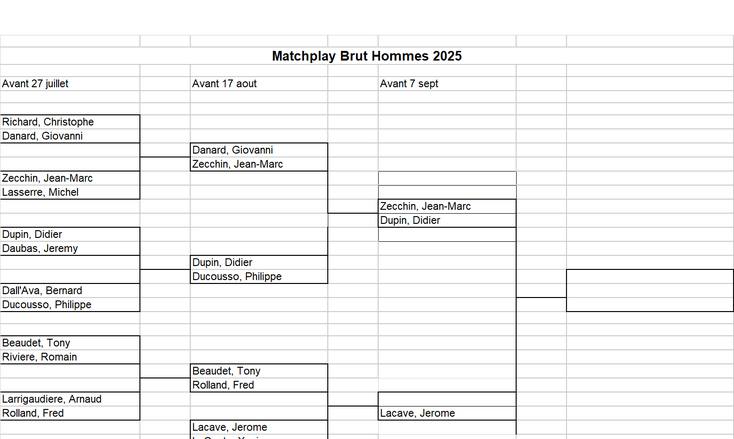
Task: Click Ducousso, Philippe under Avant 17 aout
Action: pos(237,276)
